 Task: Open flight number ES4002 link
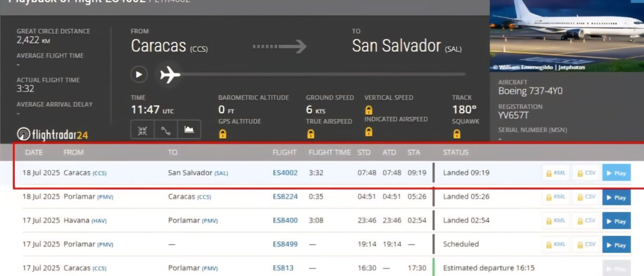pyautogui.click(x=285, y=173)
